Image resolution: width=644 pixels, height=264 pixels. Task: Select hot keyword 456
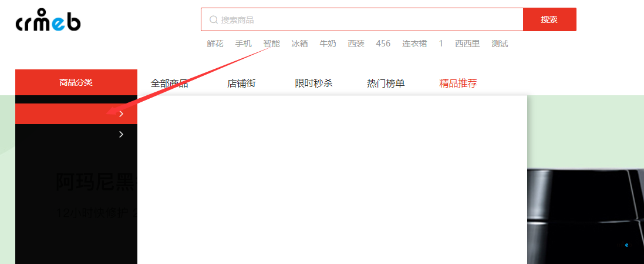point(383,44)
